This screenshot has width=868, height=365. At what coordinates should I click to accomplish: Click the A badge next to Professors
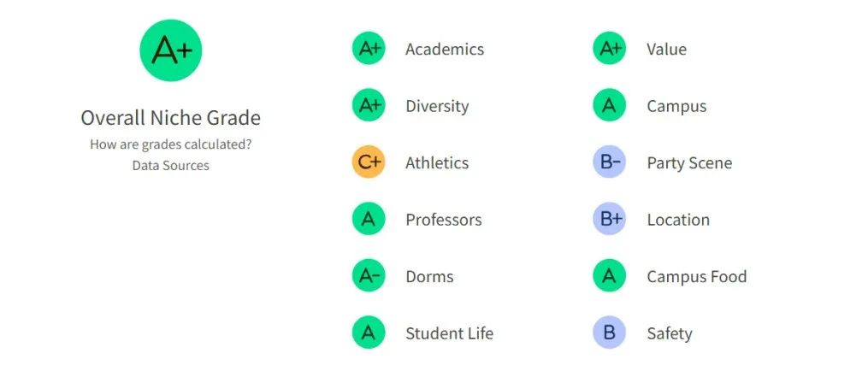(x=369, y=220)
